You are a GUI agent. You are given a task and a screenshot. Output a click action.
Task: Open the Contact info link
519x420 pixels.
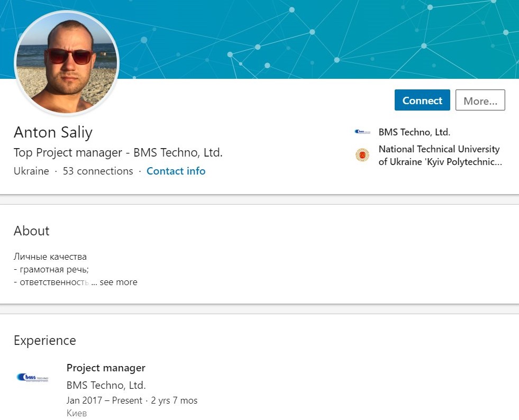point(176,171)
